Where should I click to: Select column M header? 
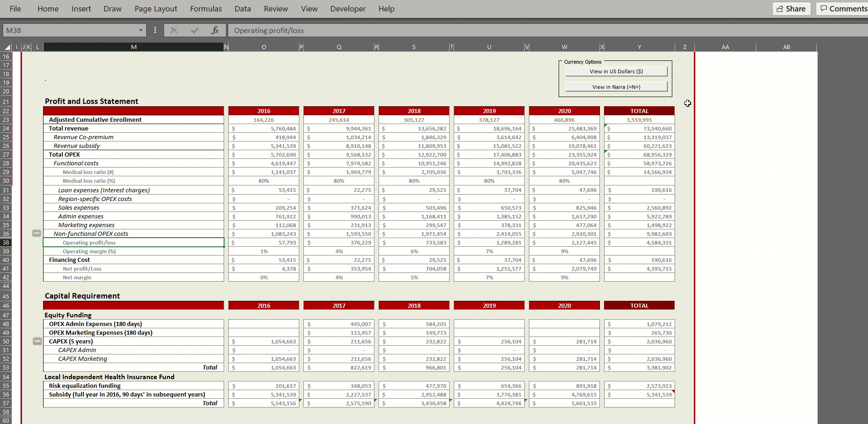click(133, 47)
